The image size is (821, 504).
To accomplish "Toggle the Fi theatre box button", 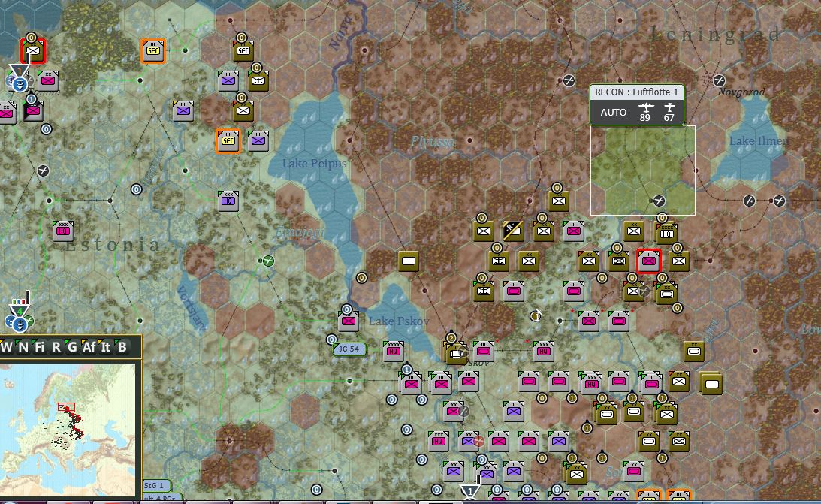I will (39, 347).
